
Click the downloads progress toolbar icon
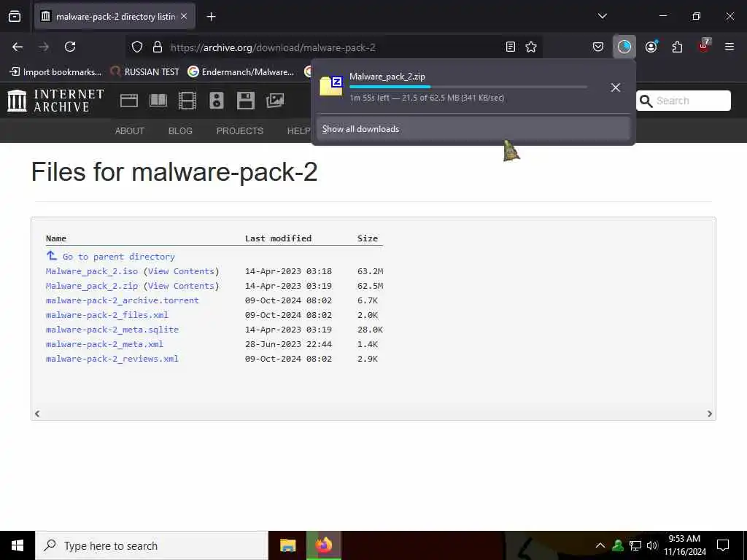(624, 47)
